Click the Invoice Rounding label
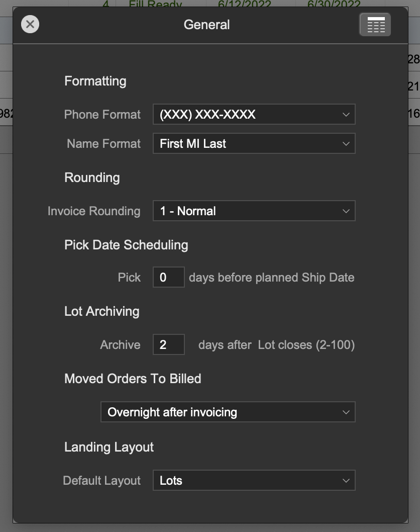 [94, 211]
